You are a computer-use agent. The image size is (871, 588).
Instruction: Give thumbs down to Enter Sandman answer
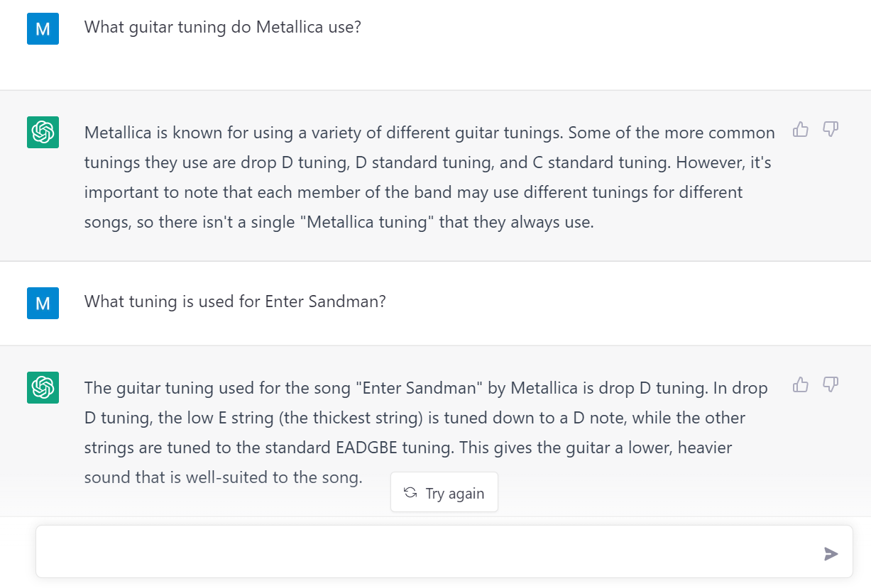pos(831,384)
